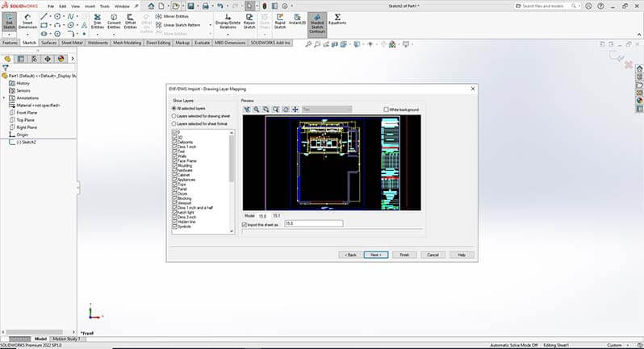Viewport: 644px width, 349px height.
Task: Open the ConfigurationManager tab icon
Action: [34, 59]
